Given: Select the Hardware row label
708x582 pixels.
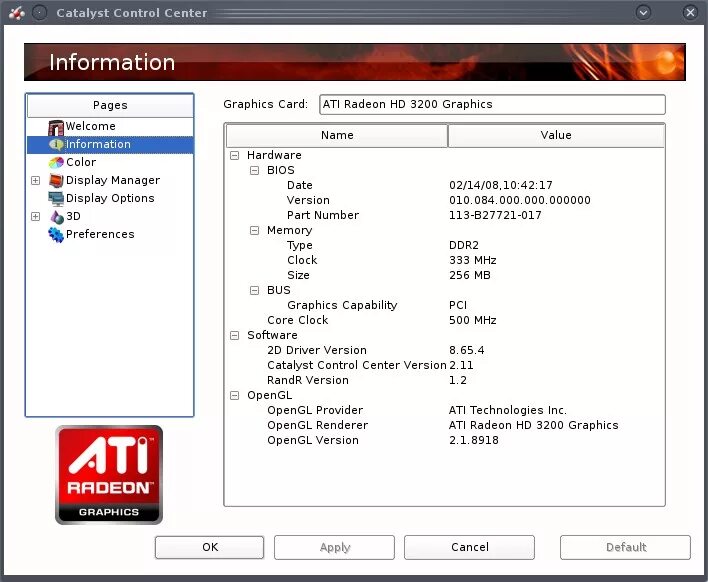Looking at the screenshot, I should 274,155.
